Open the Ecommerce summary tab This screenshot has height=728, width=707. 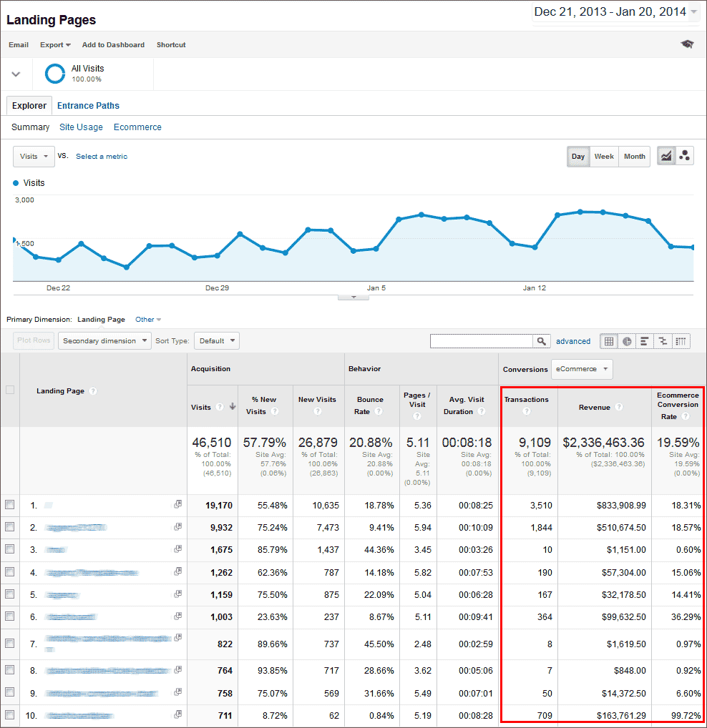(137, 127)
